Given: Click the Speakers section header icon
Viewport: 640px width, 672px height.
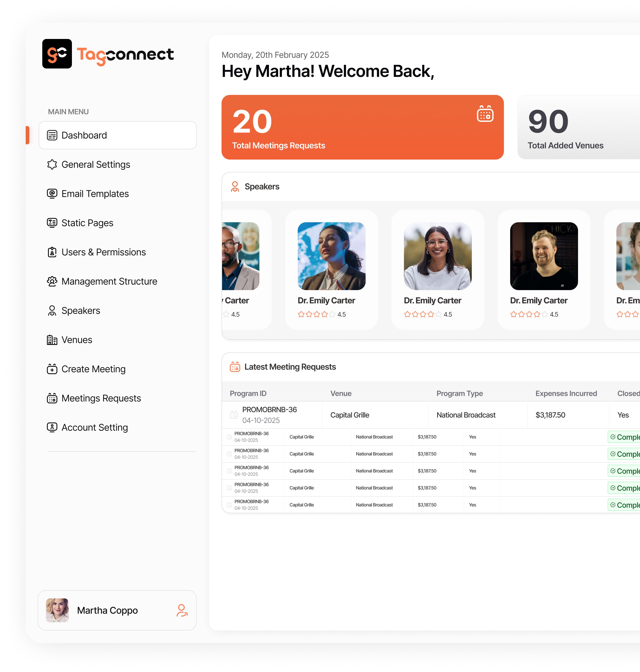Looking at the screenshot, I should point(235,186).
